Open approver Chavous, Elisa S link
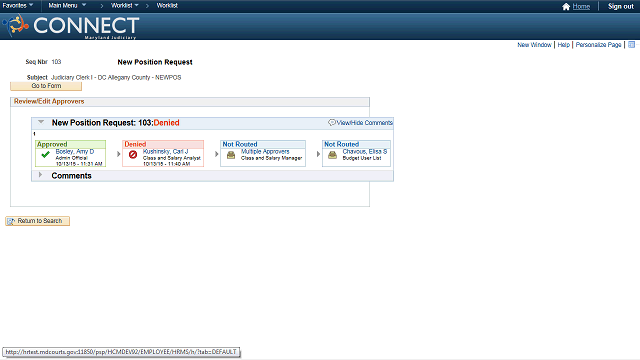The image size is (640, 360). [364, 151]
